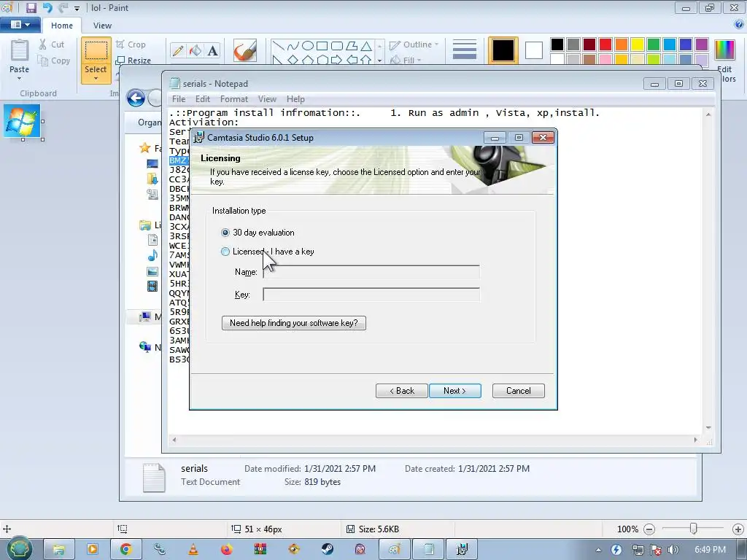Open Google Chrome from the taskbar
The width and height of the screenshot is (747, 560).
point(125,549)
